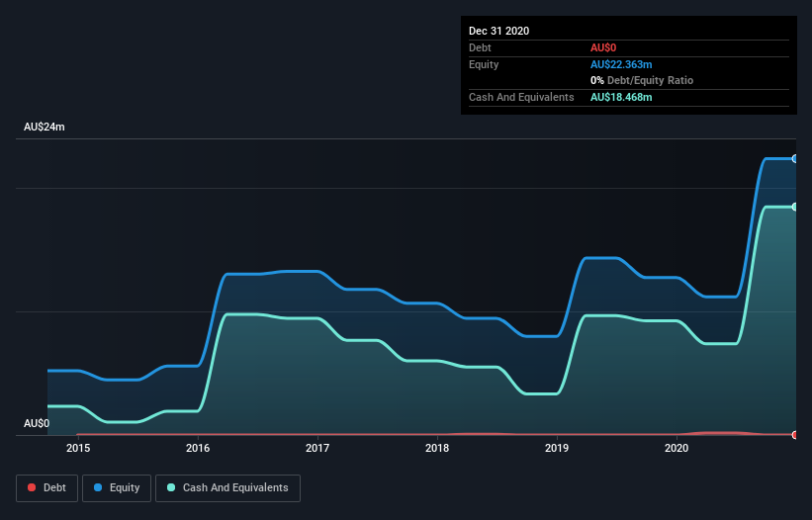Select the 2019 x-axis label
Viewport: 812px width, 520px height.
click(557, 448)
